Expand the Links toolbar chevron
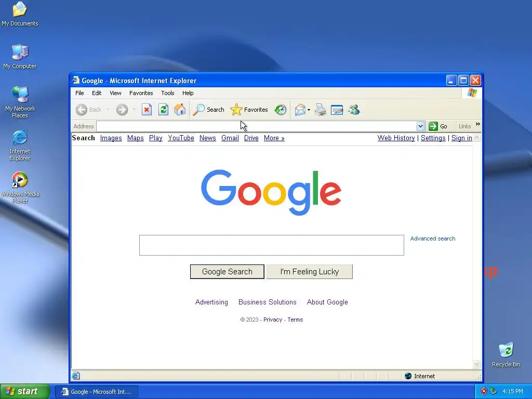The image size is (532, 399). click(x=478, y=124)
